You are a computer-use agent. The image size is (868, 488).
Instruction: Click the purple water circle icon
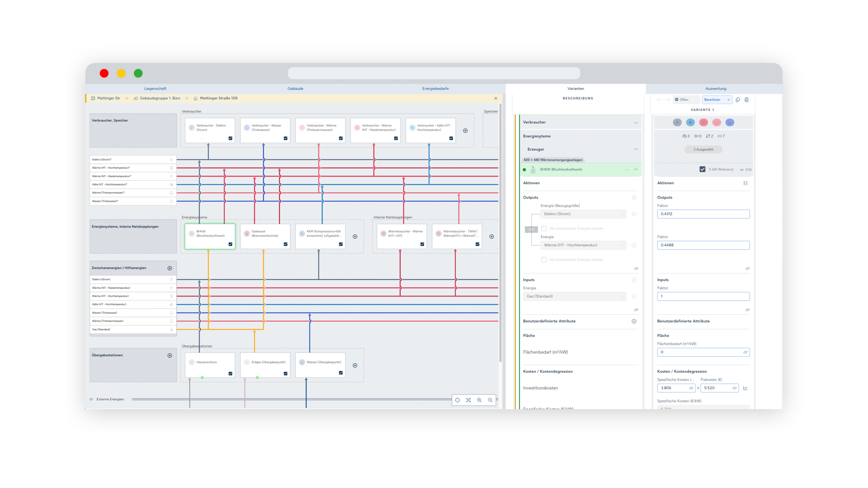[x=730, y=122]
